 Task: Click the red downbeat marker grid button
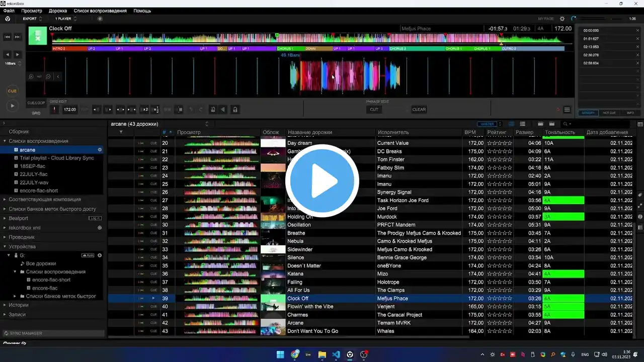click(x=55, y=109)
